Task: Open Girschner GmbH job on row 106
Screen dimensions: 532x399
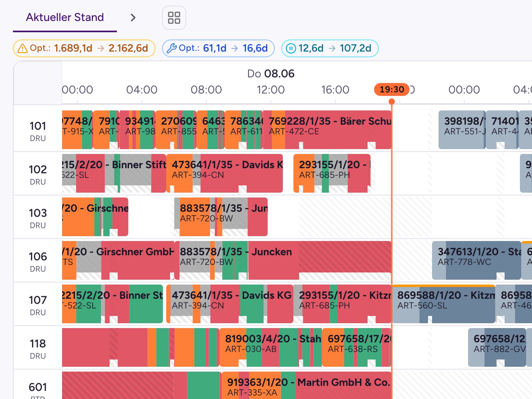Action: coord(118,260)
